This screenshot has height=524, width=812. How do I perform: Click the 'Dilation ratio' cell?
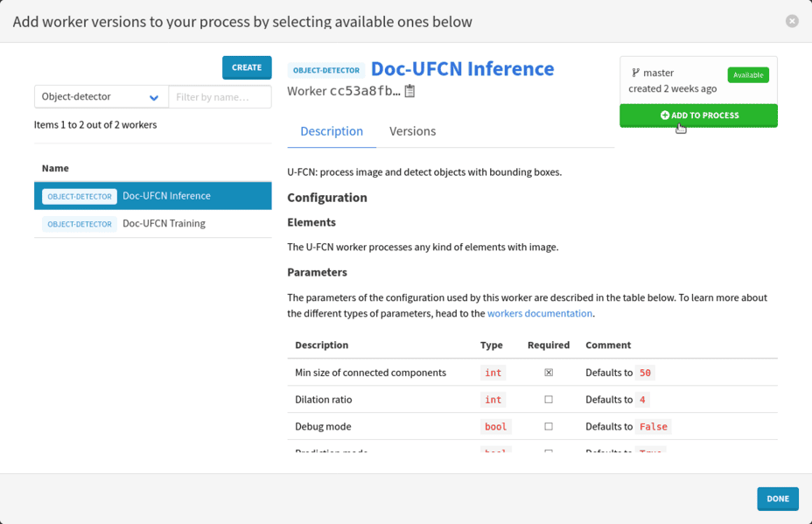click(x=323, y=399)
